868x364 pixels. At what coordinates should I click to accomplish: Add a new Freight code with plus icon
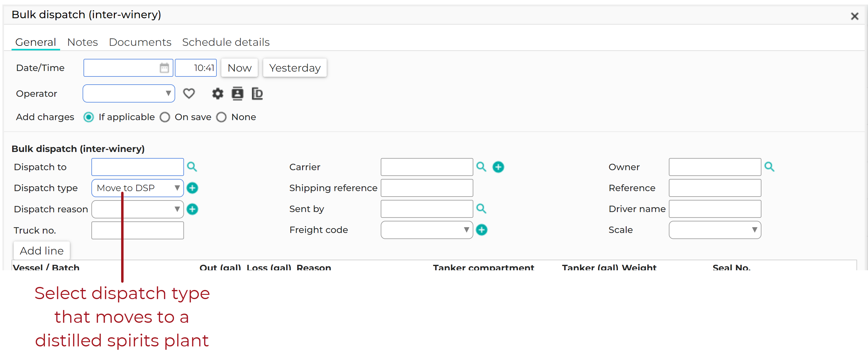tap(482, 230)
